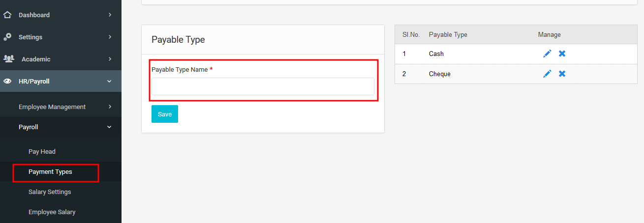The height and width of the screenshot is (223, 644).
Task: Collapse the HR/Payroll section chevron
Action: 109,82
